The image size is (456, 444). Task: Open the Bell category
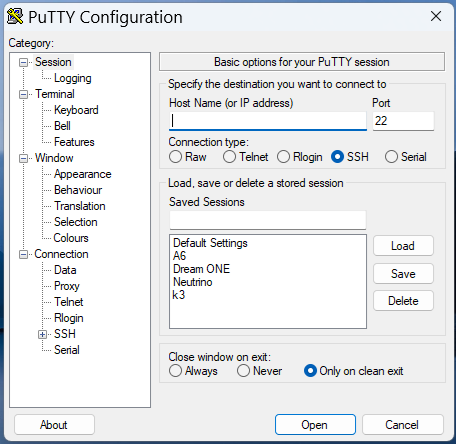[62, 126]
